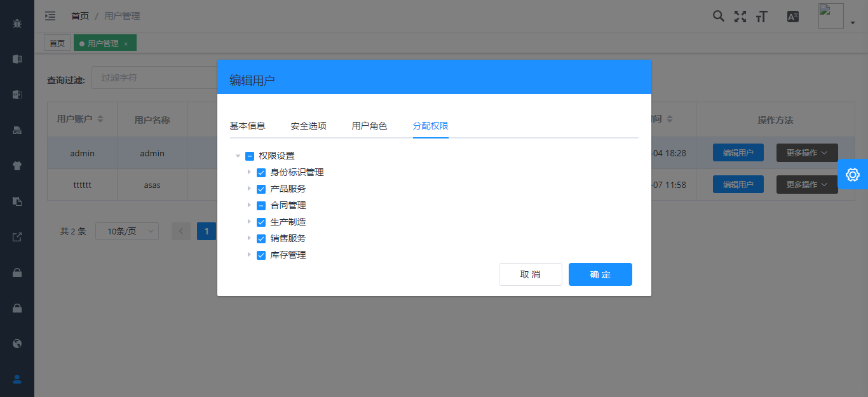Click the highlighted user icon in the sidebar
This screenshot has width=868, height=397.
pos(17,379)
